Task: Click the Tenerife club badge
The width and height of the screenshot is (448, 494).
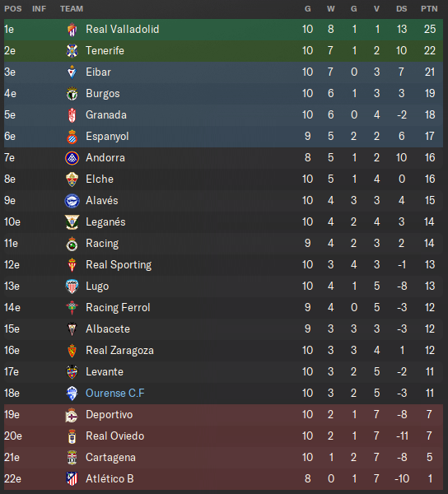Action: point(72,51)
